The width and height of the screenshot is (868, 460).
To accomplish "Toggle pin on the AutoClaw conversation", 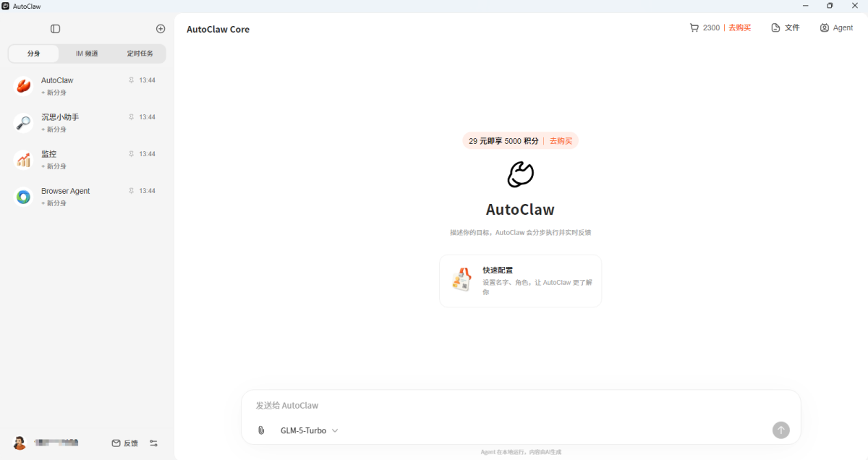I will click(x=131, y=80).
